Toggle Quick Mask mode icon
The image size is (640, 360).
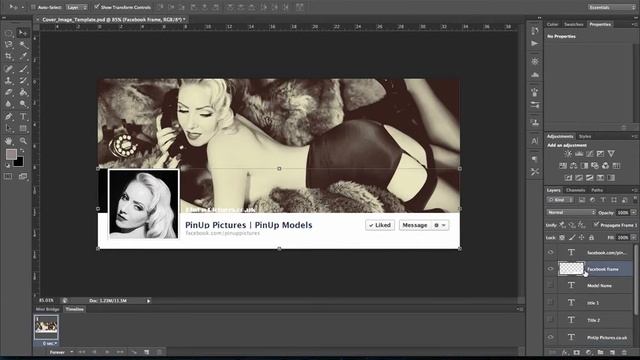click(8, 176)
